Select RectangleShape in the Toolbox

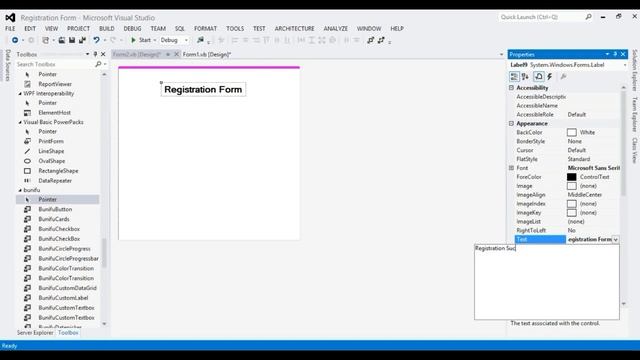57,171
